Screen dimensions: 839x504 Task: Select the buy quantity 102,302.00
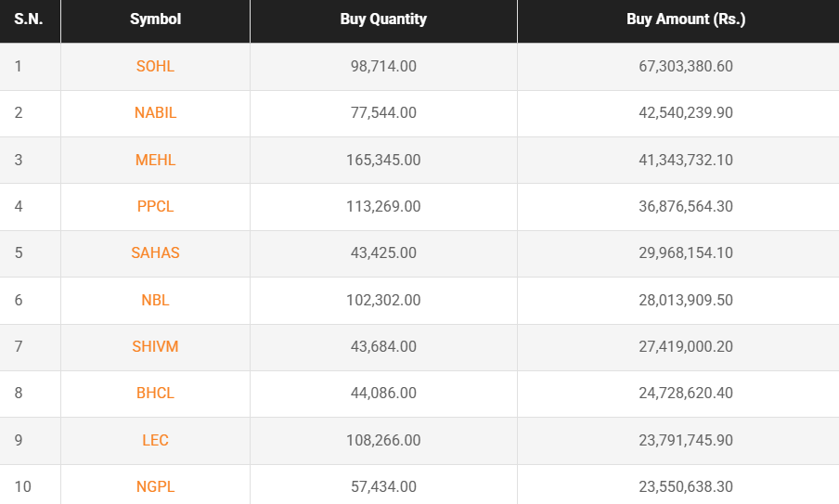click(383, 300)
